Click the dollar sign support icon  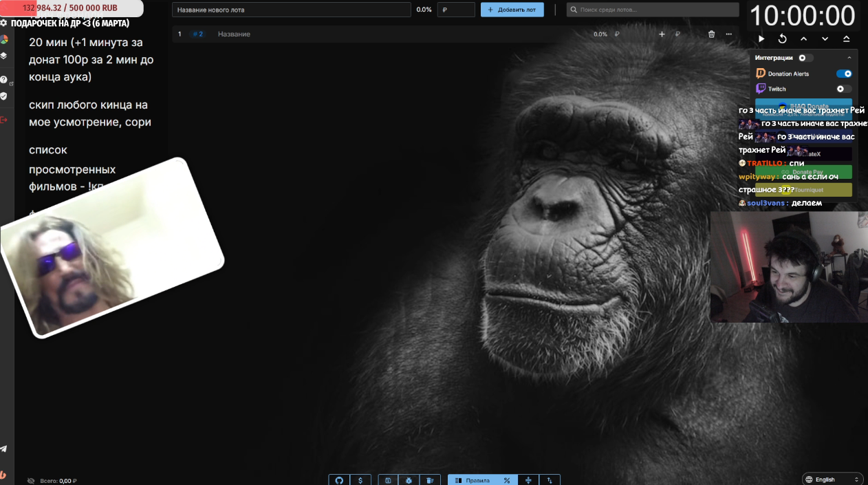[360, 480]
